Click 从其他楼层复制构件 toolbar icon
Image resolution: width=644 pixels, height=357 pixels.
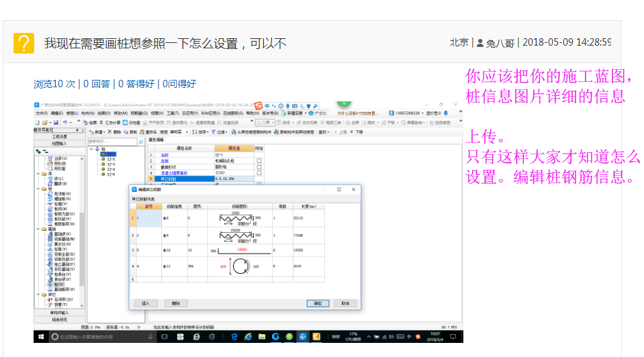[x=233, y=132]
